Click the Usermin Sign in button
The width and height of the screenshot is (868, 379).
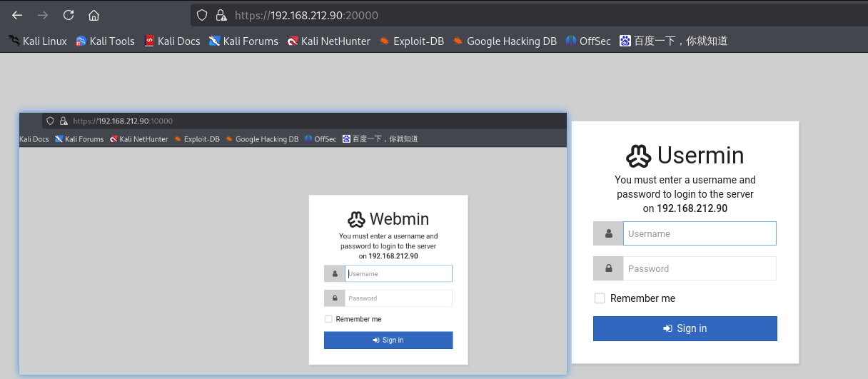[685, 328]
